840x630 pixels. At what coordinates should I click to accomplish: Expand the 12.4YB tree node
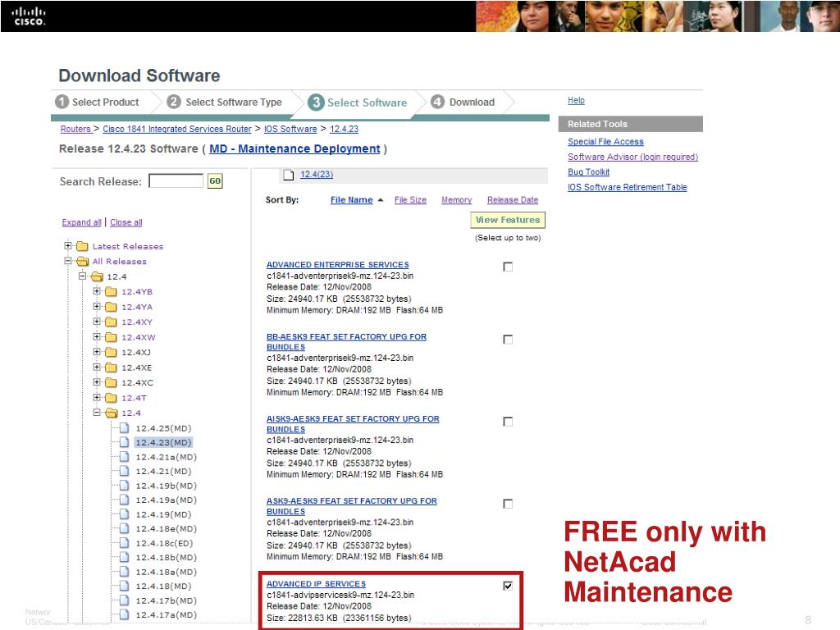pos(97,291)
